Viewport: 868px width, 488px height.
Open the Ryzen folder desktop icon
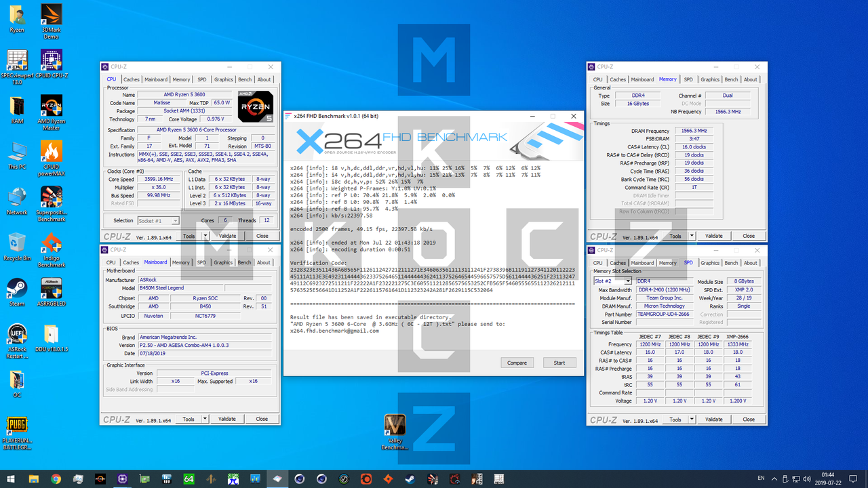click(x=17, y=19)
